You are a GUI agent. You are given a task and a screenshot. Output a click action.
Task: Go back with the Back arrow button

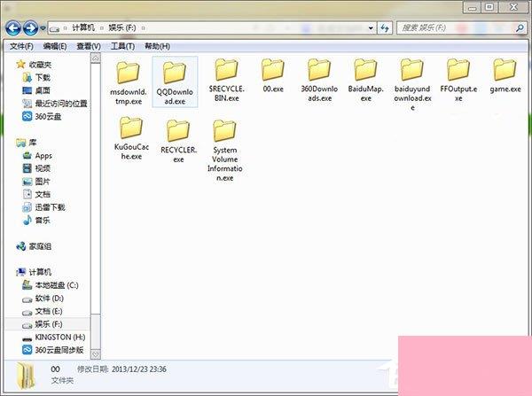pos(13,28)
